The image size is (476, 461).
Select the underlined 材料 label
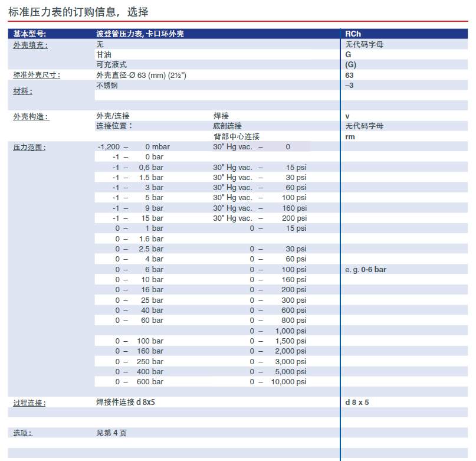tap(23, 91)
